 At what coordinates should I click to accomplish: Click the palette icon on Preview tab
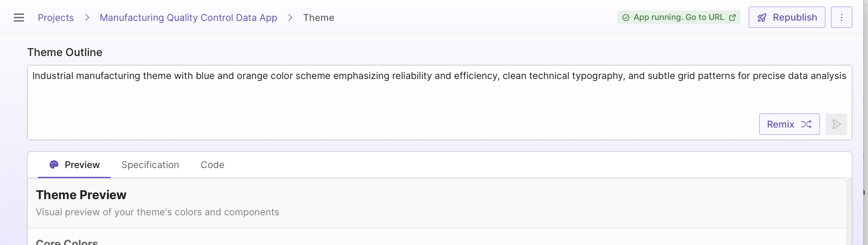point(54,165)
